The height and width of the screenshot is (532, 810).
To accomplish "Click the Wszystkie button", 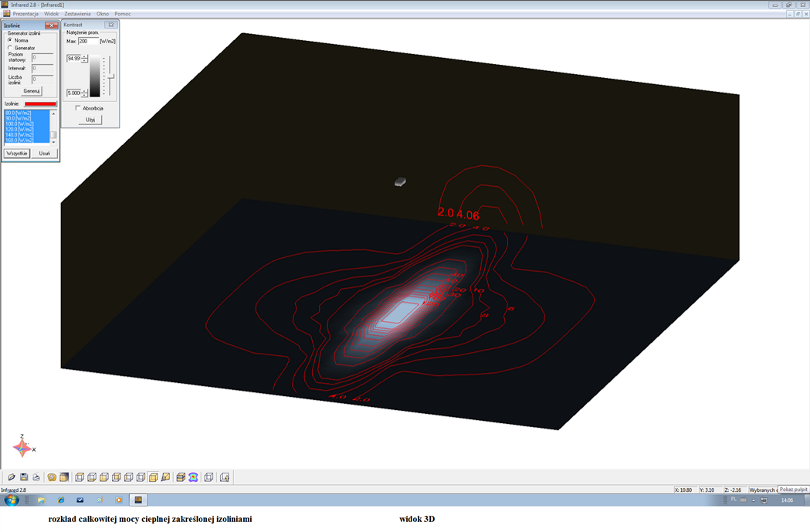I will (x=17, y=154).
